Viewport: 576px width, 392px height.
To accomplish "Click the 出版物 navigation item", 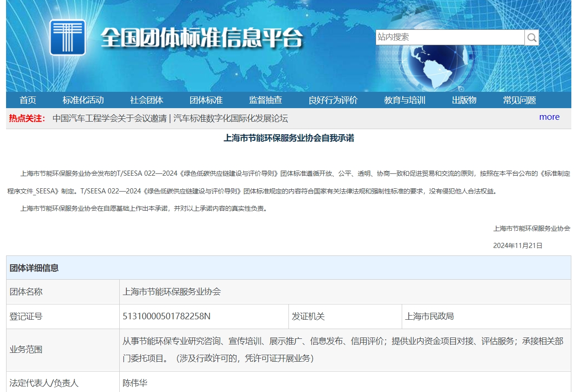I will [464, 100].
